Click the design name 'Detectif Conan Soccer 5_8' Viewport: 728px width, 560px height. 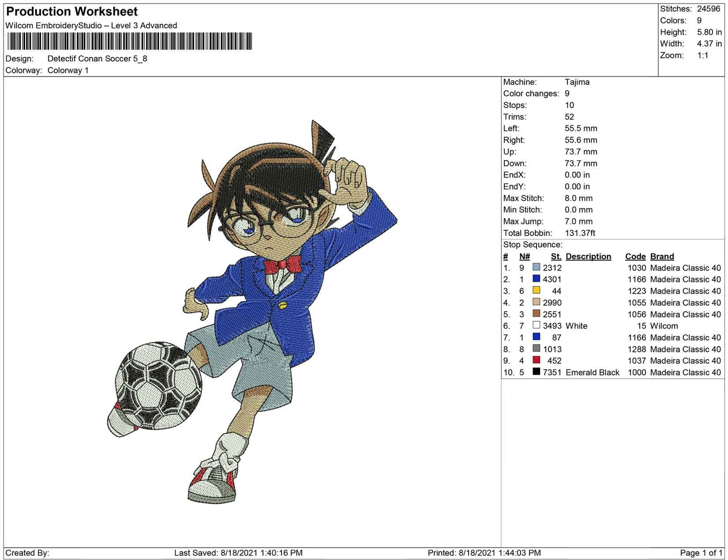click(x=97, y=58)
